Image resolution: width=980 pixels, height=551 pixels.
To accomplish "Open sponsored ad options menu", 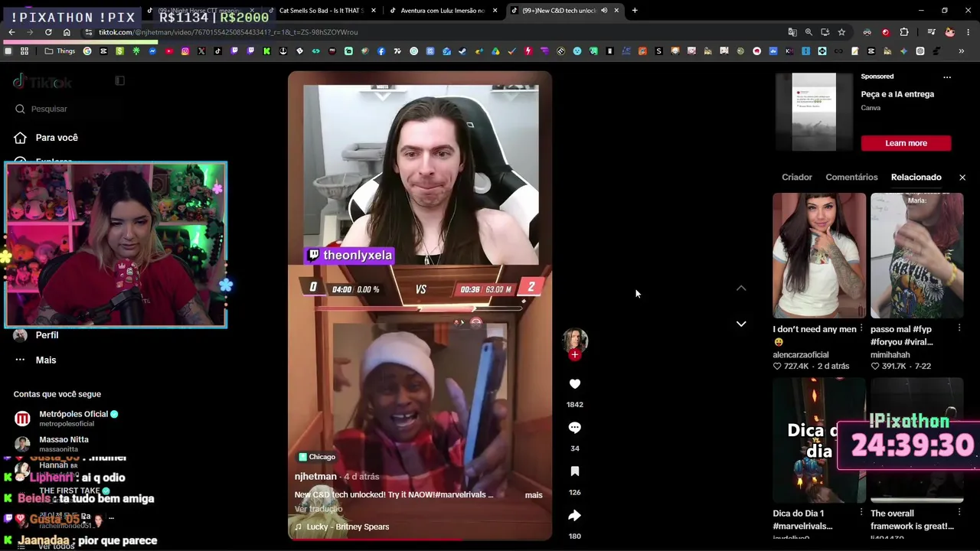I will (x=947, y=77).
